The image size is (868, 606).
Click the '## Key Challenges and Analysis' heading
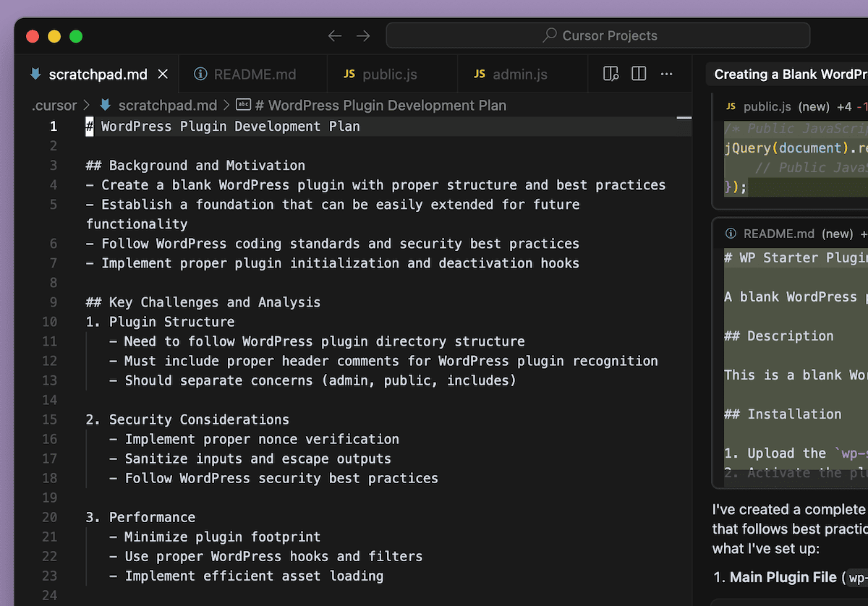203,302
